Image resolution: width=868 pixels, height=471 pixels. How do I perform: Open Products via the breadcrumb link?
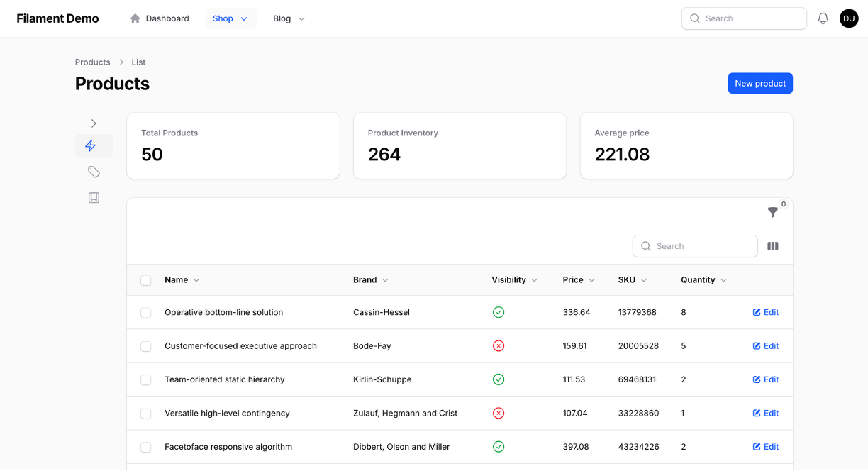pyautogui.click(x=92, y=62)
